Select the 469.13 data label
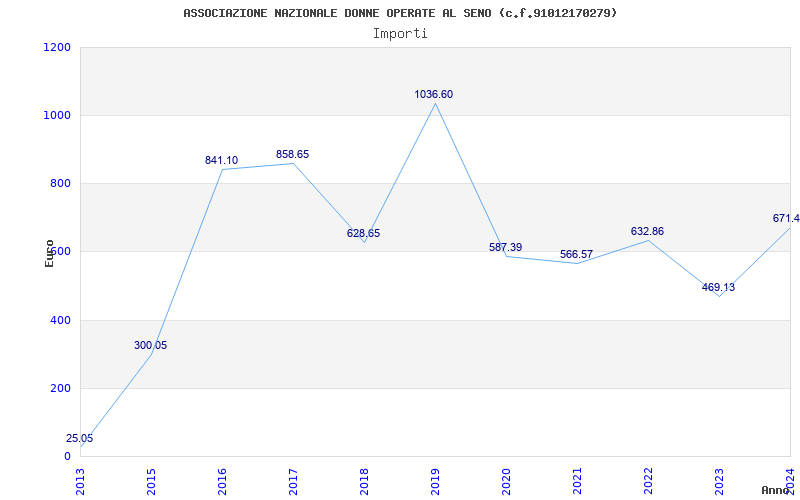Viewport: 800px width, 500px height. coord(718,287)
